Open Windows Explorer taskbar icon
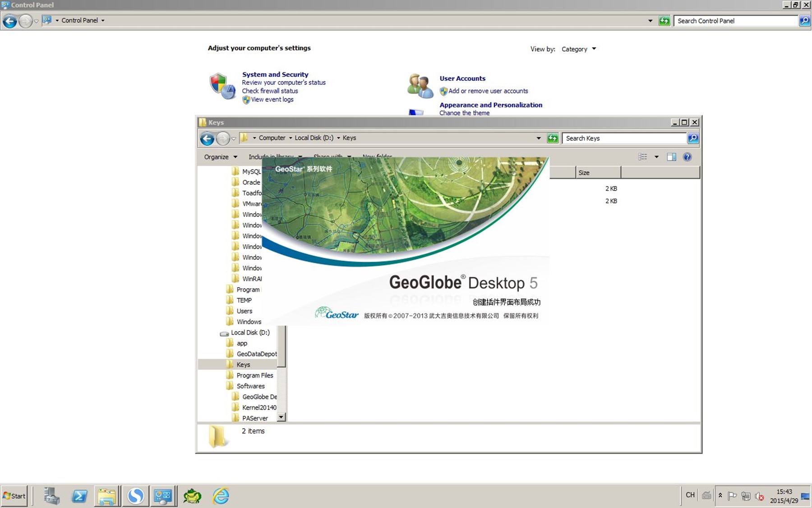The width and height of the screenshot is (812, 508). [x=106, y=496]
